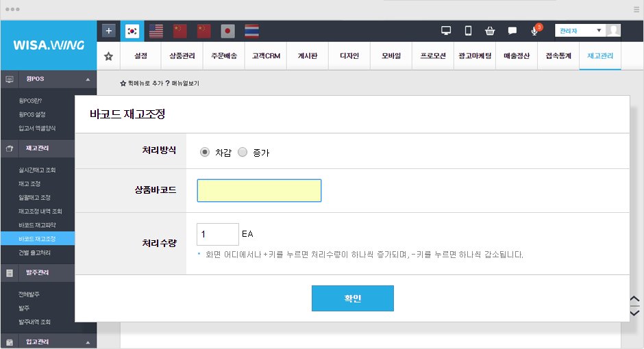644x349 pixels.
Task: Open 바코드 재고조정 sidebar link
Action: click(x=38, y=239)
